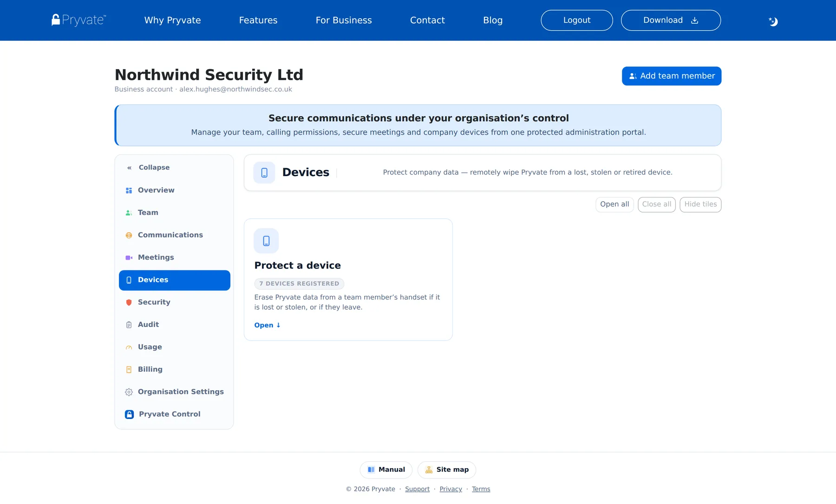Screen dimensions: 836x504
Task: View the Usage section
Action: tap(175, 347)
